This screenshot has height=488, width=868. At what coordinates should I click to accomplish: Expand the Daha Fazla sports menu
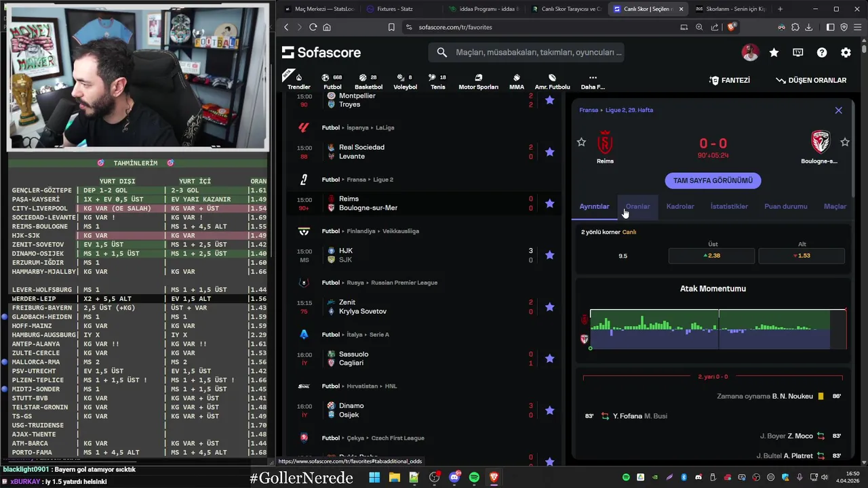(593, 81)
